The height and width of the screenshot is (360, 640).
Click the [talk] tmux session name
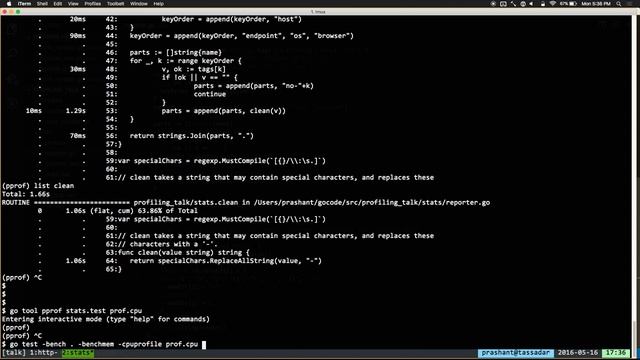(x=14, y=353)
